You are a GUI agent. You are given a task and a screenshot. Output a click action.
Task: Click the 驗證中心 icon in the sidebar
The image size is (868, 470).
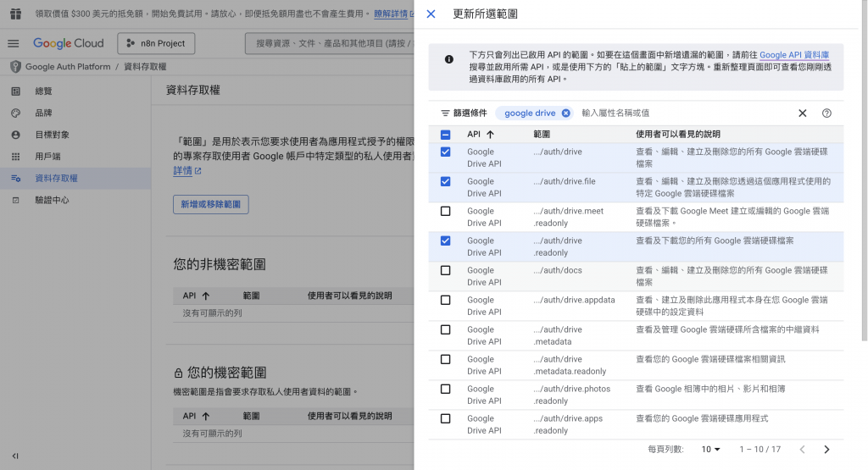[15, 200]
